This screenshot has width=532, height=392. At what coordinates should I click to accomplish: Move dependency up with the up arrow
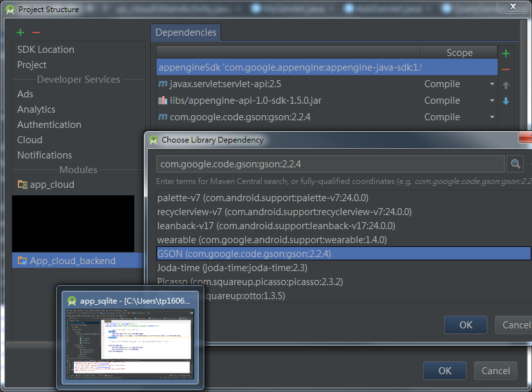(505, 85)
